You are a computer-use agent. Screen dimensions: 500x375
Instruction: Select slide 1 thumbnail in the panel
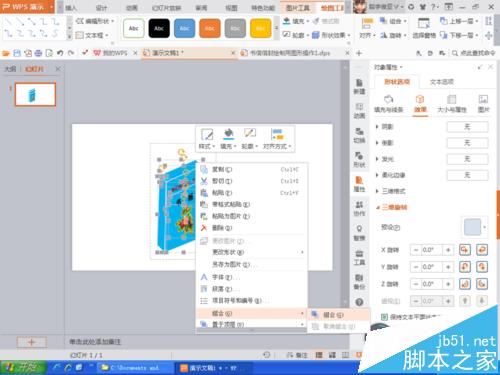click(x=35, y=94)
